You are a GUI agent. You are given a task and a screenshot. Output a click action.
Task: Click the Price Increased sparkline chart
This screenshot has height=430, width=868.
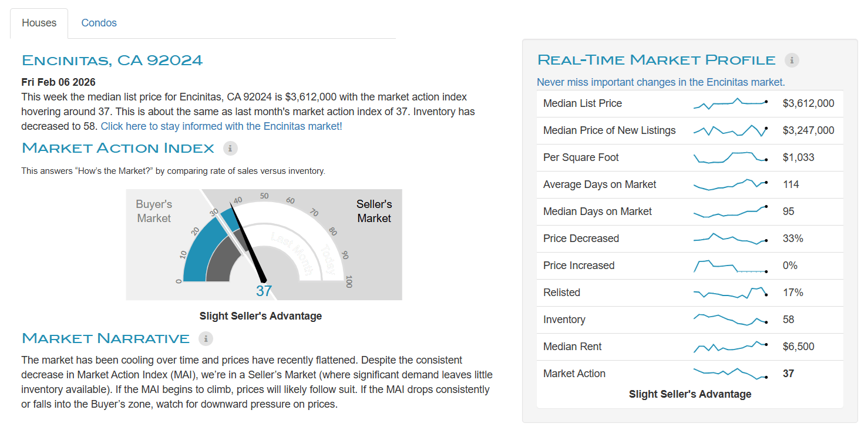point(731,266)
